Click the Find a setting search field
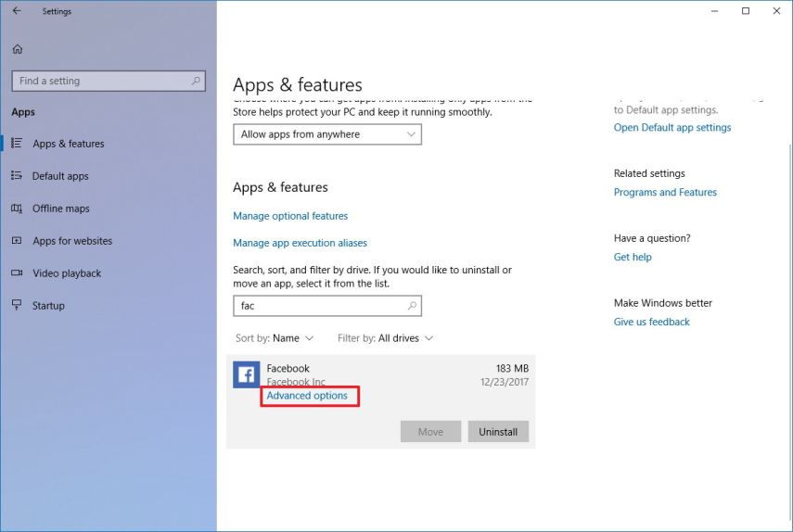The width and height of the screenshot is (793, 532). click(x=109, y=81)
